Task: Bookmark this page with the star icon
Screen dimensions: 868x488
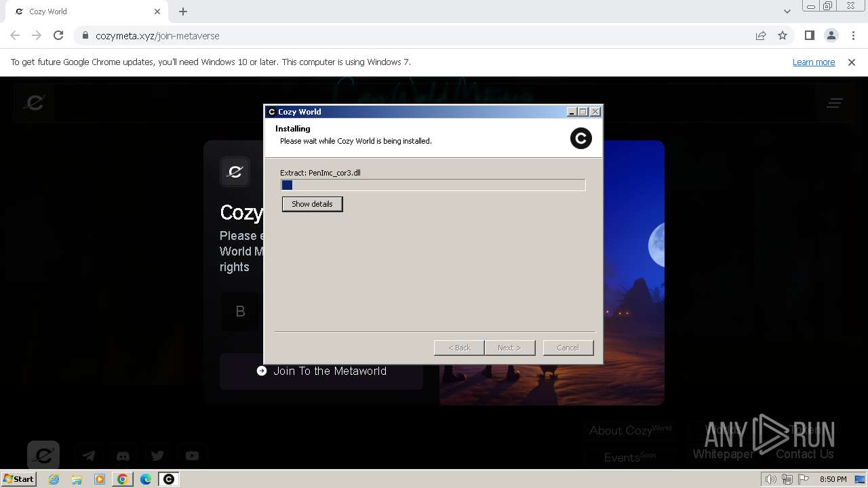Action: [x=783, y=36]
